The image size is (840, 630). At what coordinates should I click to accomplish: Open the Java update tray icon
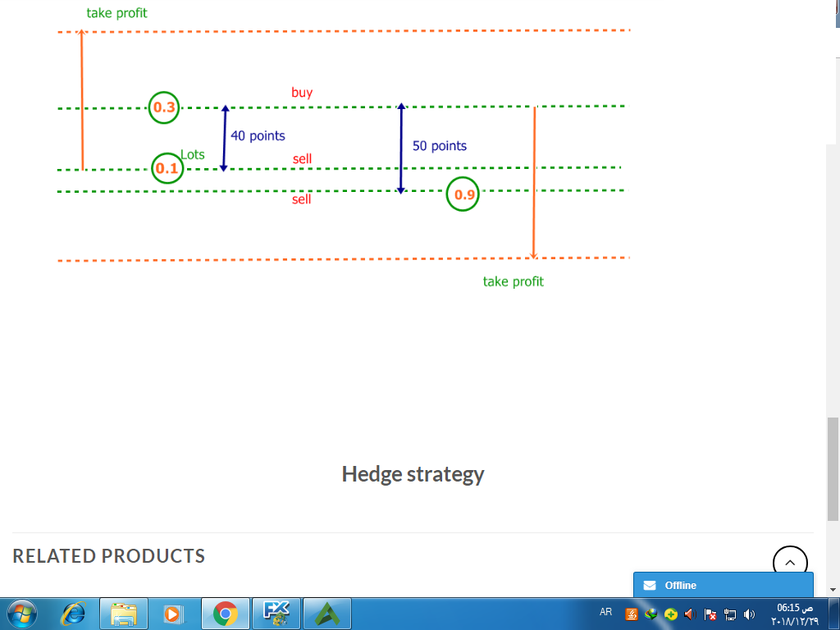[x=632, y=614]
